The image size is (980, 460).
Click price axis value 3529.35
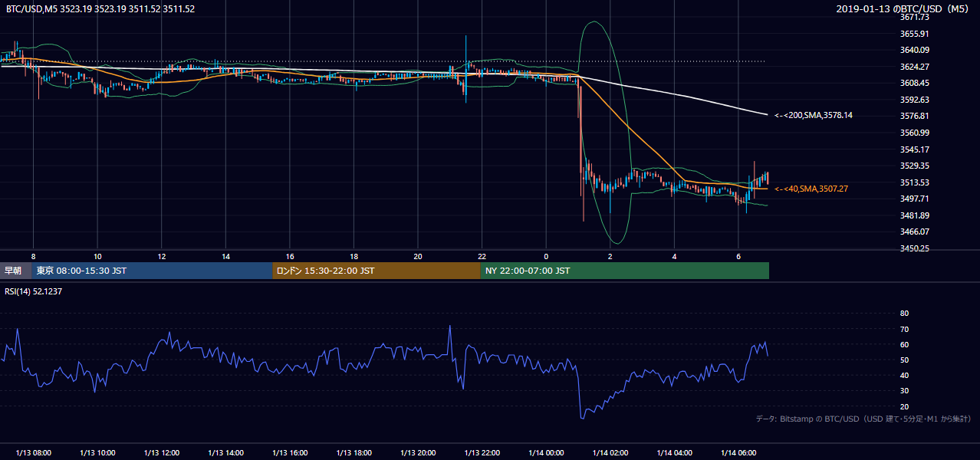pyautogui.click(x=915, y=166)
